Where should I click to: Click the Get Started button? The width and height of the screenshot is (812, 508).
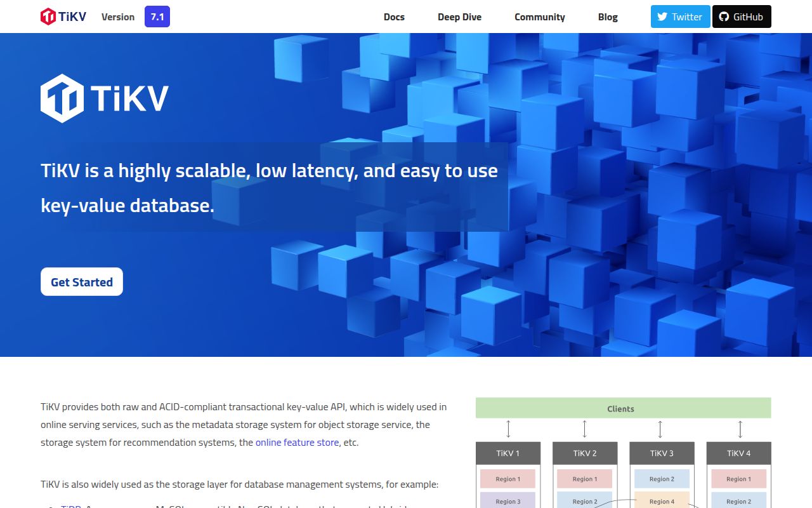[x=82, y=282]
